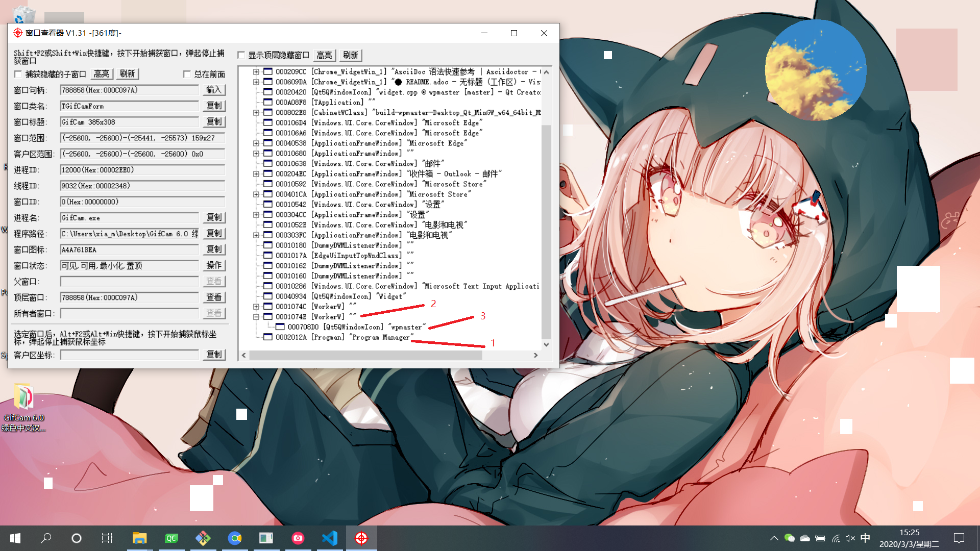
Task: Click 复制 button next to 窗口类名
Action: (214, 106)
